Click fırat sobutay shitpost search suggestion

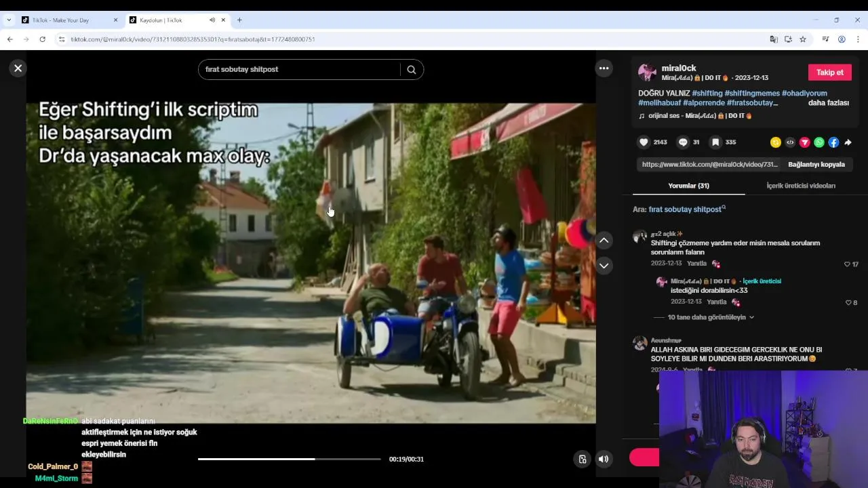[685, 209]
